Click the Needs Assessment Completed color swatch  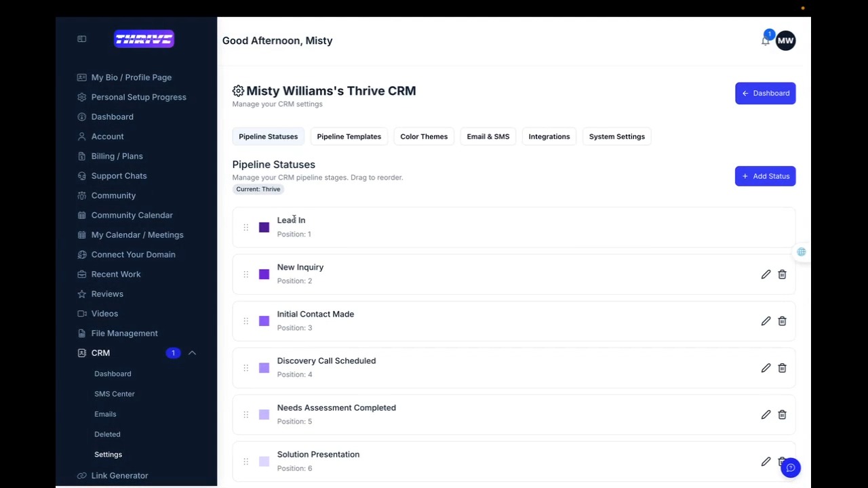[264, 415]
